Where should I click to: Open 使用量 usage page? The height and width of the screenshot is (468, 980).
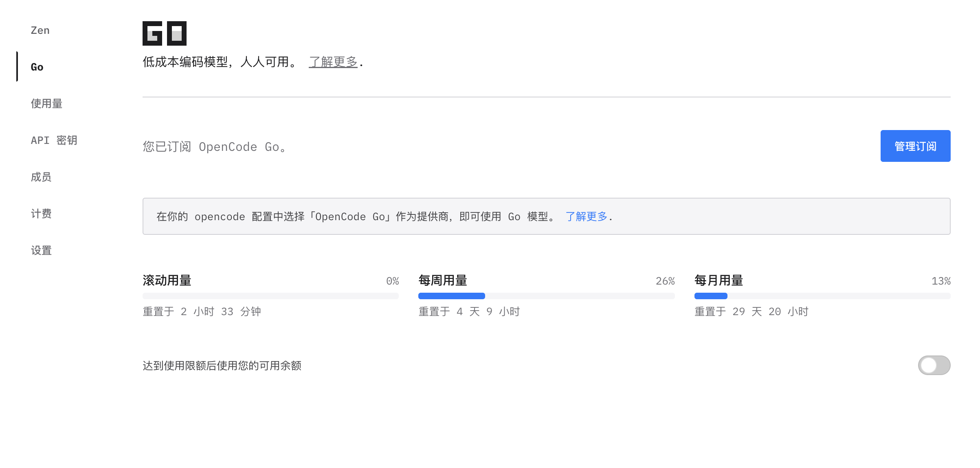pyautogui.click(x=46, y=104)
